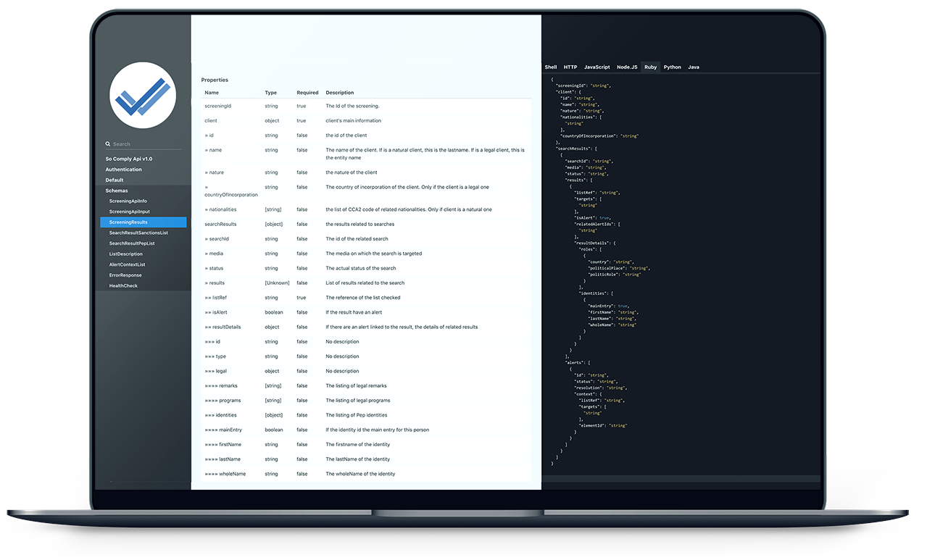Screen dimensions: 927x560
Task: Open HealthCheck schema in the sidebar
Action: (x=123, y=285)
